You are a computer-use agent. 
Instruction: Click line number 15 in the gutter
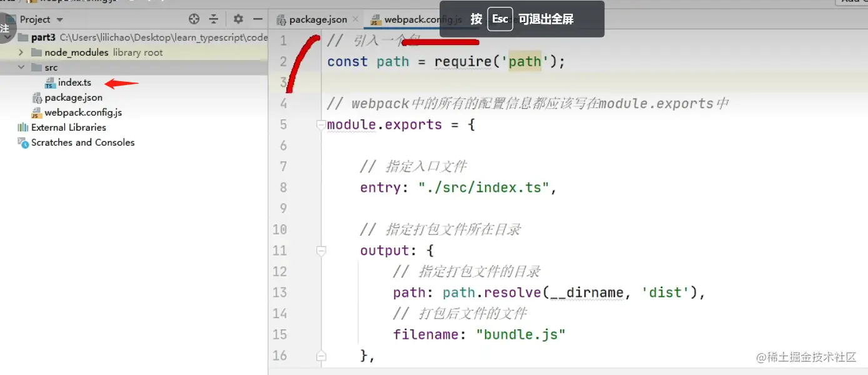tap(280, 334)
